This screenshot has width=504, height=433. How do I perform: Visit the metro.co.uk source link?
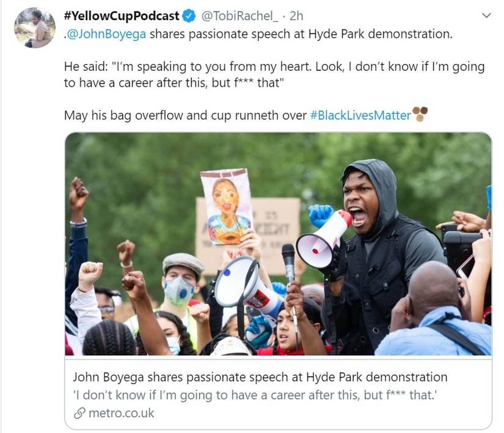(121, 413)
